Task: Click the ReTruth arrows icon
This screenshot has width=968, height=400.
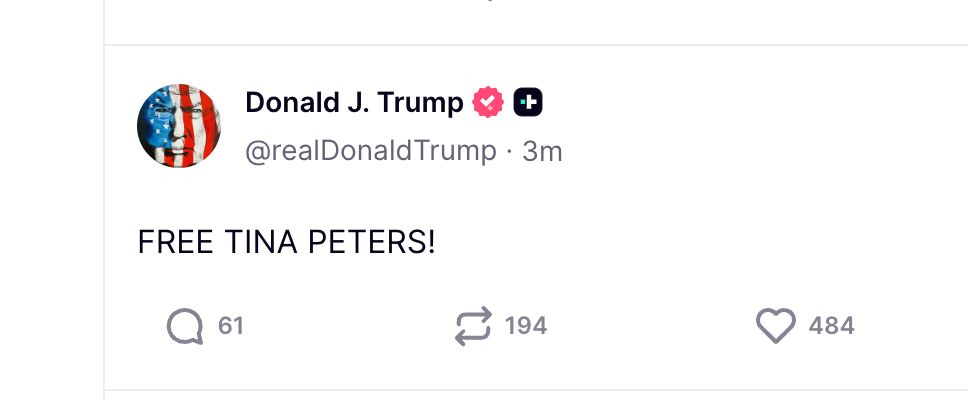Action: (x=473, y=326)
